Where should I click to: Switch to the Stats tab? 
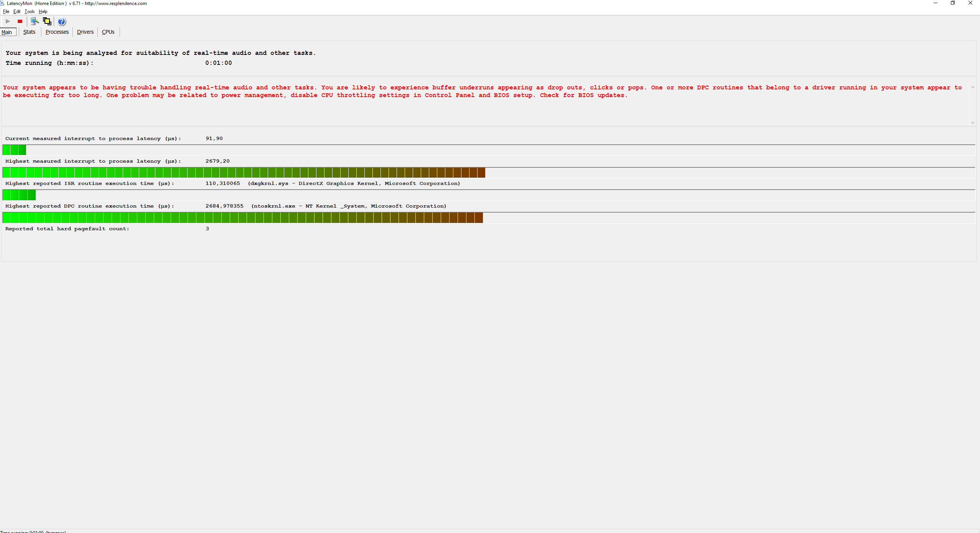[29, 32]
